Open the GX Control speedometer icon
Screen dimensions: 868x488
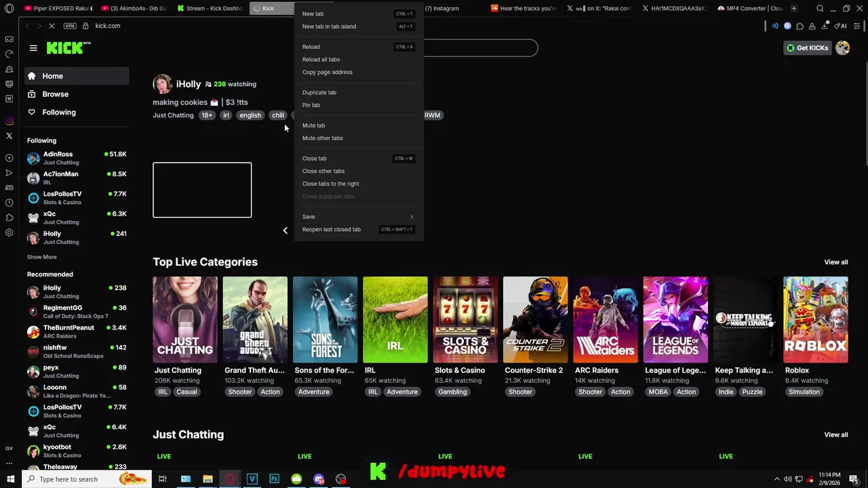(x=9, y=54)
